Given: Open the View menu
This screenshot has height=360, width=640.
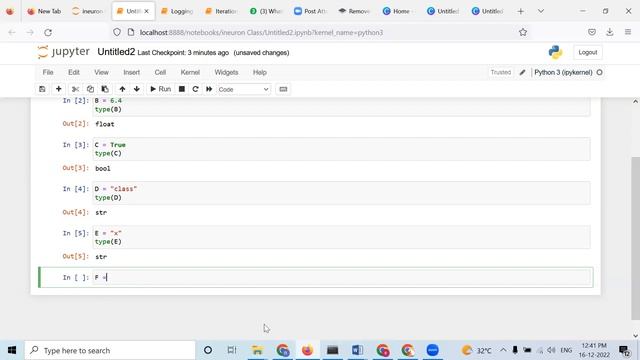Looking at the screenshot, I should pyautogui.click(x=101, y=72).
